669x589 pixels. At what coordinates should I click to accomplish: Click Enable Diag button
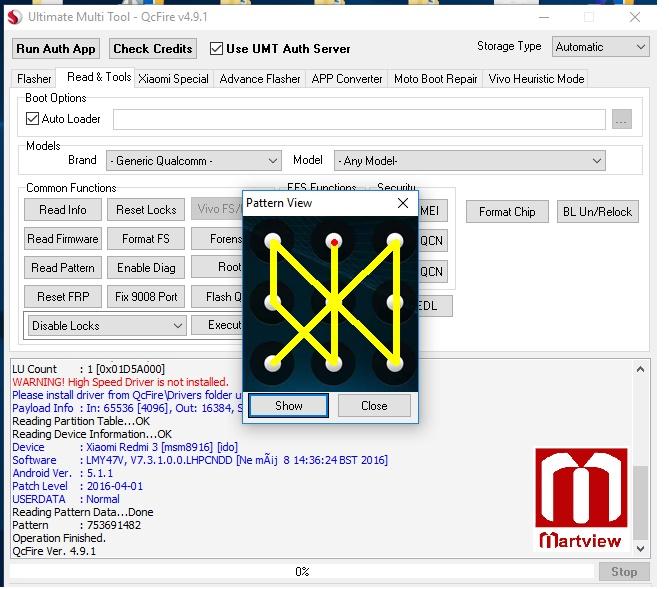pos(146,268)
